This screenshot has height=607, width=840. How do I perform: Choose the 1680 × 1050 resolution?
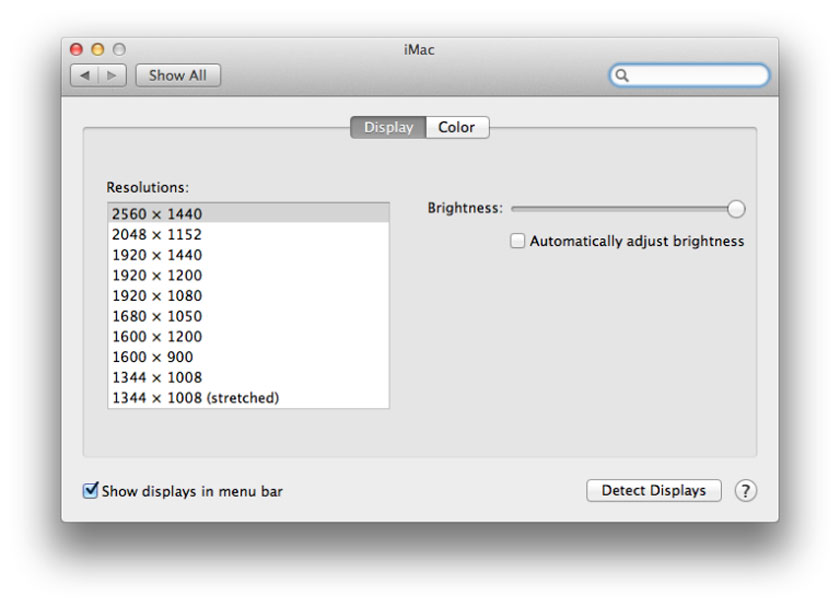(157, 316)
